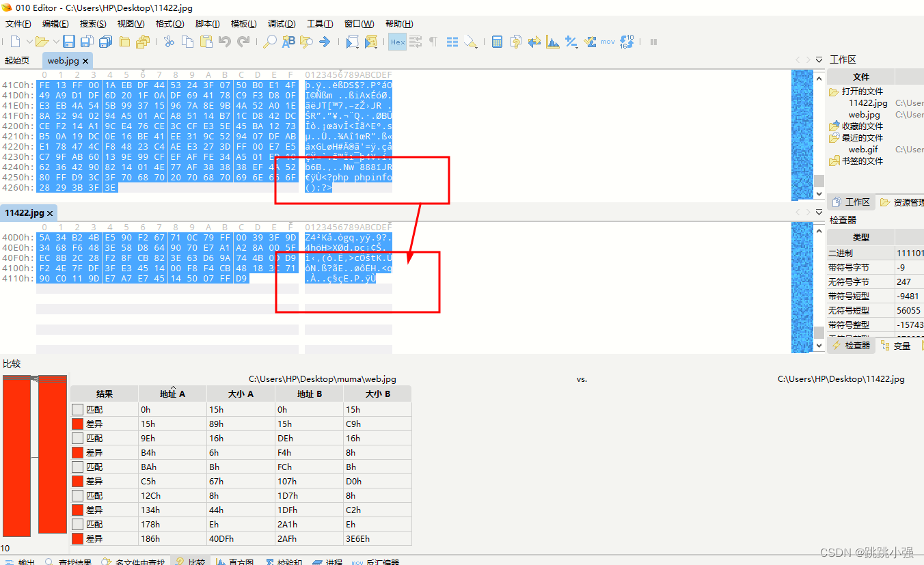Click the mov disassembler toolbar icon
The width and height of the screenshot is (924, 565).
tap(608, 42)
